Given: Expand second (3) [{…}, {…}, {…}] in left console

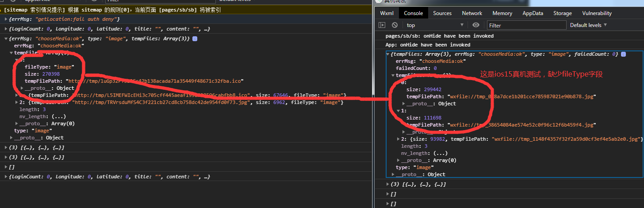Looking at the screenshot, I should pyautogui.click(x=6, y=157).
